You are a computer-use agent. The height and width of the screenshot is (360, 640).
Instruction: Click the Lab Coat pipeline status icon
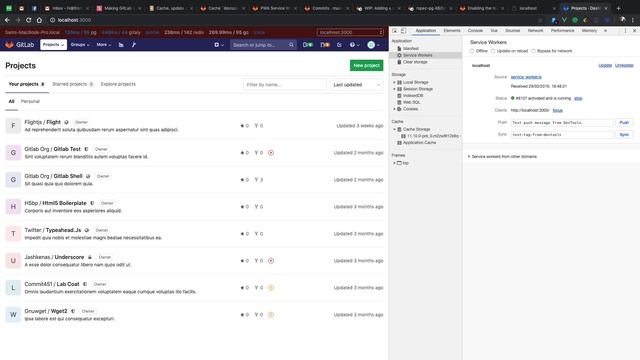click(271, 288)
